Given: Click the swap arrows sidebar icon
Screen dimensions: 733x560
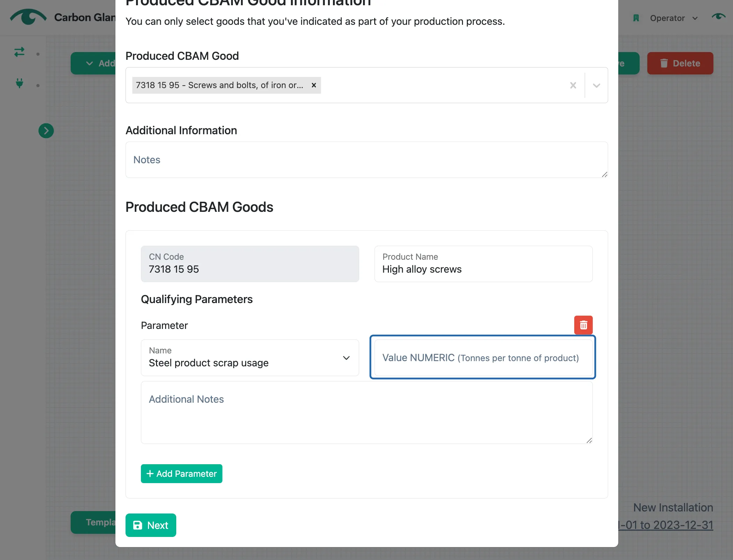Looking at the screenshot, I should pyautogui.click(x=19, y=52).
